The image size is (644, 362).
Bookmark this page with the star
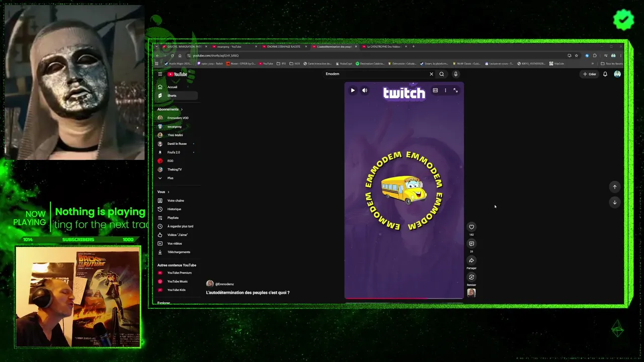pos(577,56)
